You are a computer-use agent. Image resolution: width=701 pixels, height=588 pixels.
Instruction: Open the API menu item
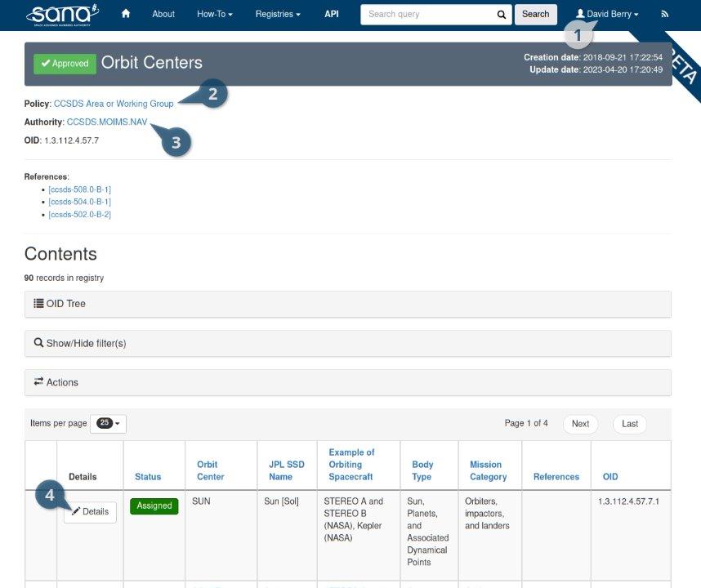point(332,14)
